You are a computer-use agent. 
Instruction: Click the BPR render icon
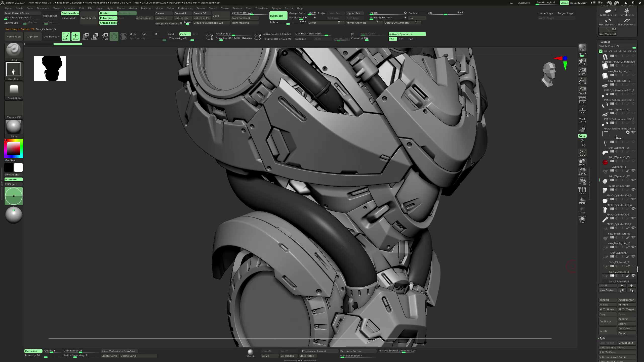pyautogui.click(x=582, y=48)
